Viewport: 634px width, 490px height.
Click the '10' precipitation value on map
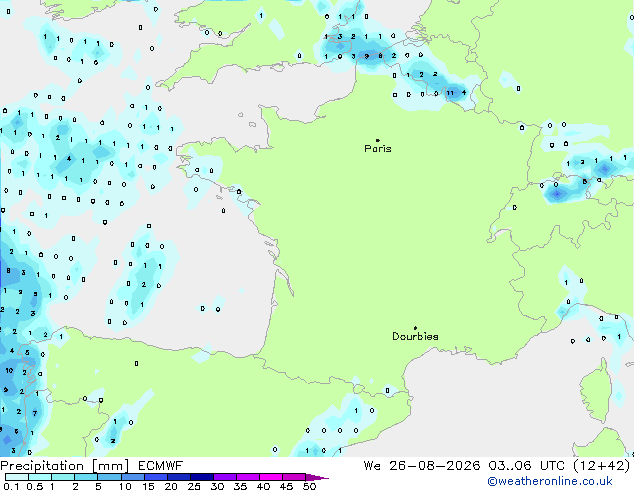coord(9,370)
